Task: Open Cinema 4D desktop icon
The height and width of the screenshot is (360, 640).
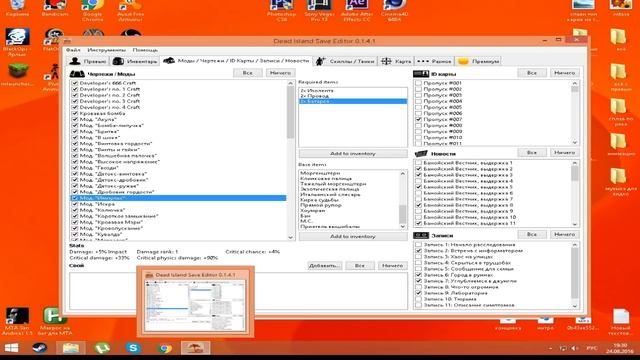Action: [x=394, y=10]
